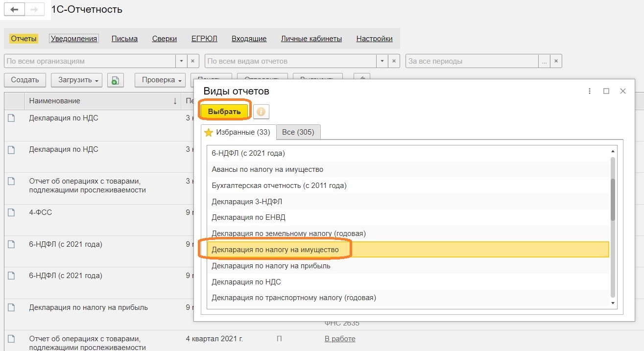Switch to the Избранные (33) tab
Screen dimensions: 644x351
pyautogui.click(x=239, y=132)
